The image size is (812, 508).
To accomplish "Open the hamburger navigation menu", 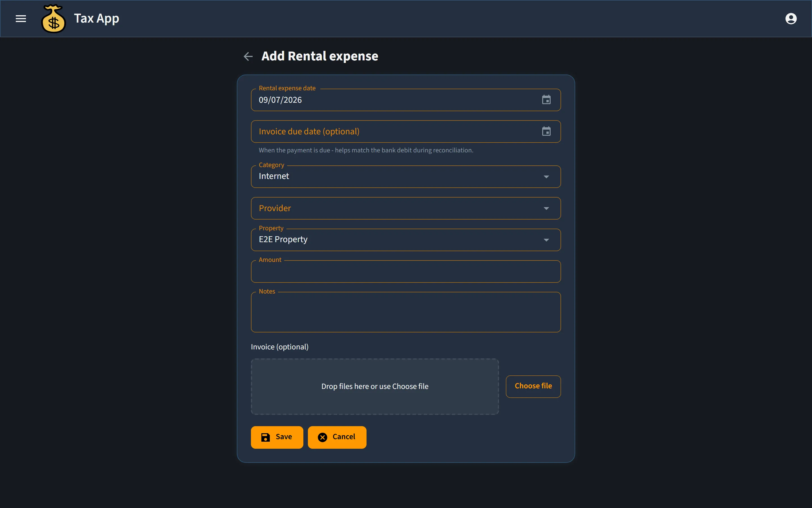I will [21, 18].
